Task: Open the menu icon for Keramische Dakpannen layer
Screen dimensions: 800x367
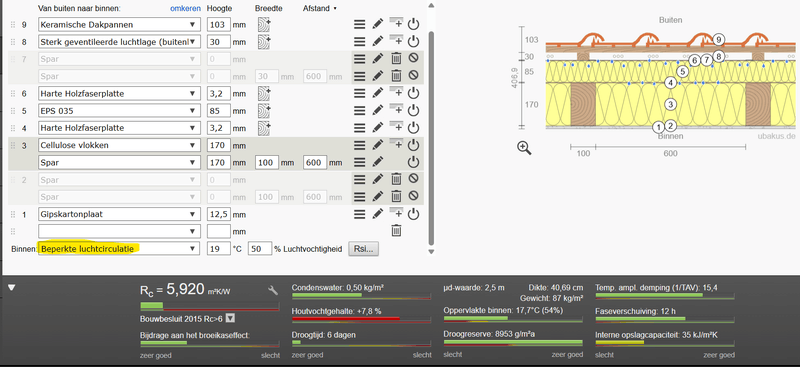Action: coord(360,24)
